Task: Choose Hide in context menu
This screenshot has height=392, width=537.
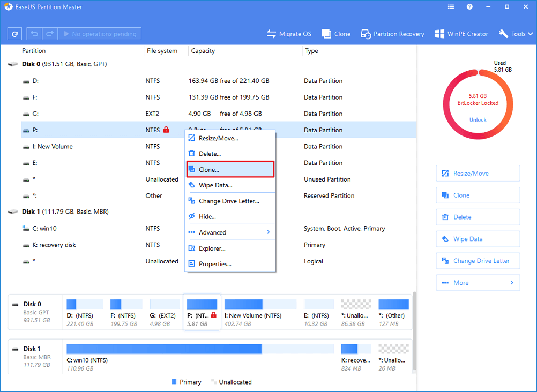Action: pos(230,217)
